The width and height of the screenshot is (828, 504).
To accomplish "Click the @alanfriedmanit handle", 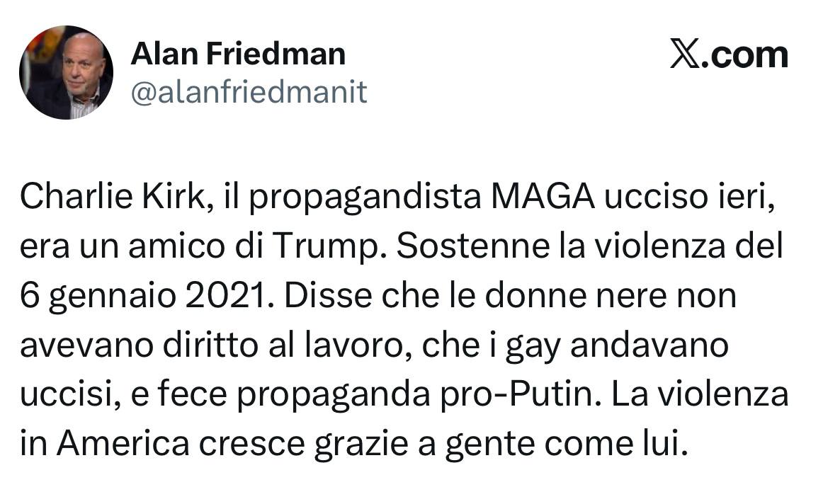I will click(x=249, y=92).
